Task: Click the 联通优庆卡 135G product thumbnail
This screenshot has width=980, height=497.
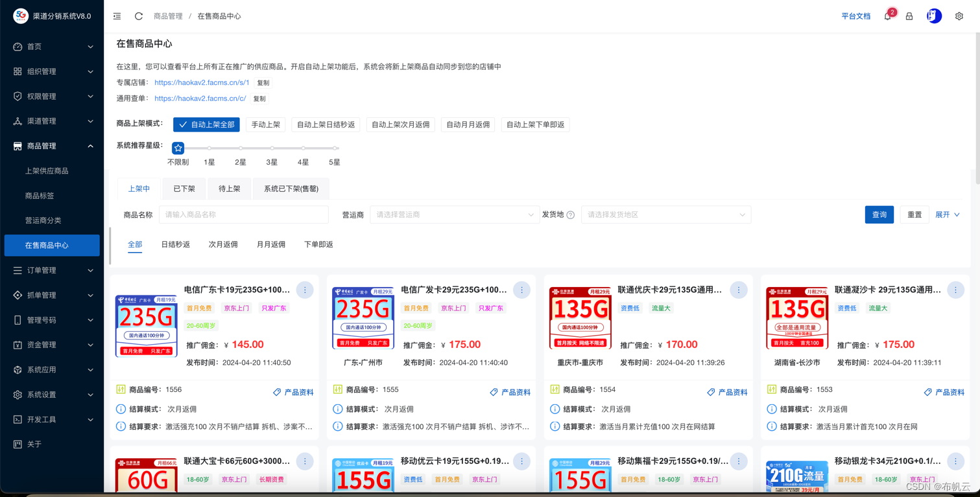Action: tap(580, 318)
